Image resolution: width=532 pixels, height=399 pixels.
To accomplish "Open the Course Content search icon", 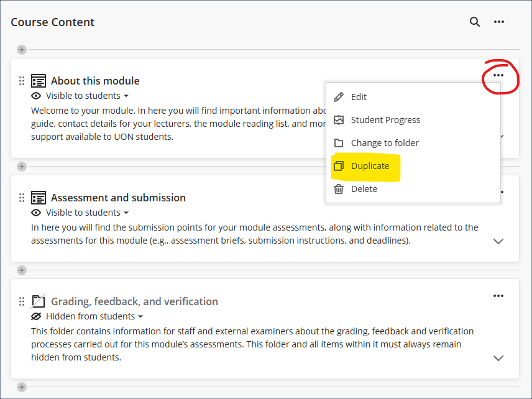I will 475,22.
